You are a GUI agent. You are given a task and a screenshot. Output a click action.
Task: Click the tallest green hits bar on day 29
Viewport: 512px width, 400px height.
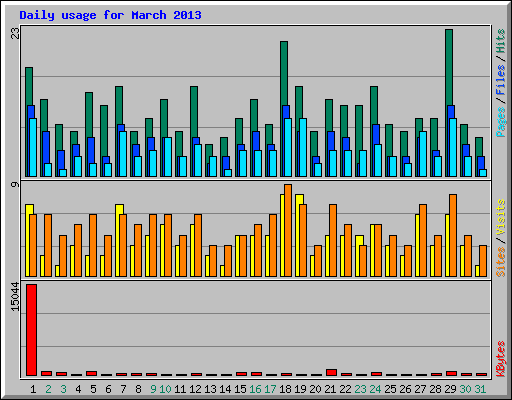[449, 67]
